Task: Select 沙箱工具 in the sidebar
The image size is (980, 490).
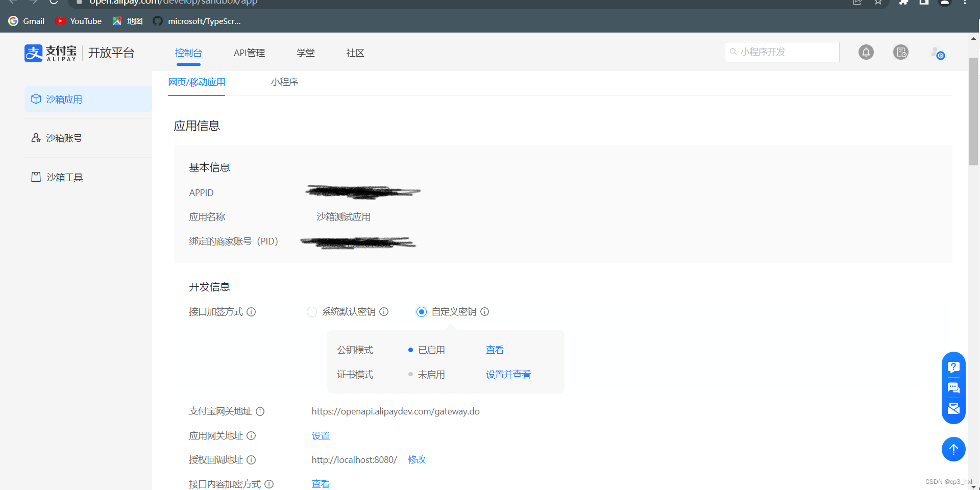Action: (x=88, y=177)
